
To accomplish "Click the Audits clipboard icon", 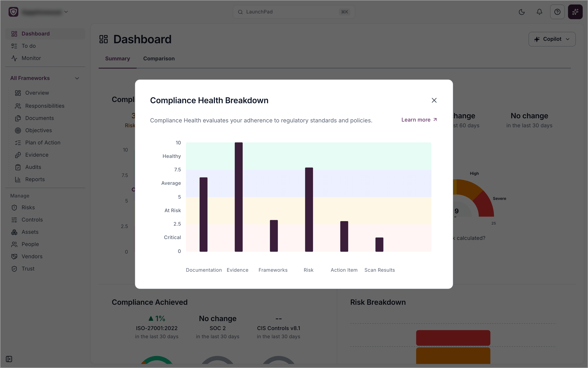I will (18, 167).
